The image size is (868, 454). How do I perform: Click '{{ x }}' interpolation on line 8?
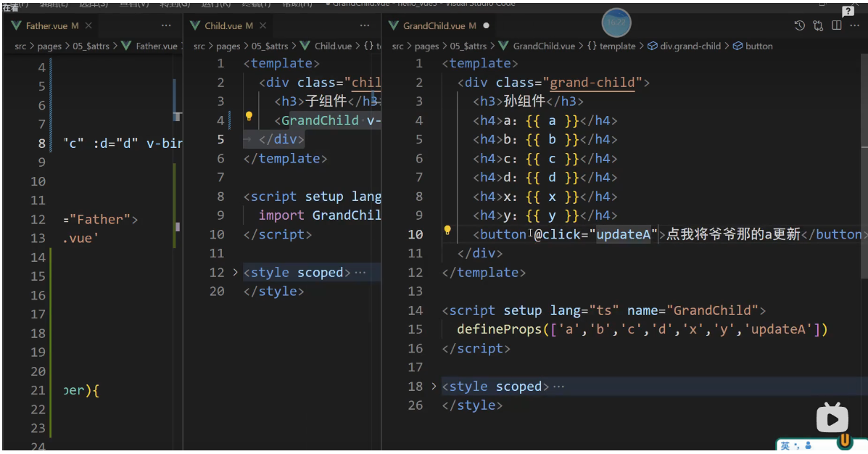(x=552, y=197)
